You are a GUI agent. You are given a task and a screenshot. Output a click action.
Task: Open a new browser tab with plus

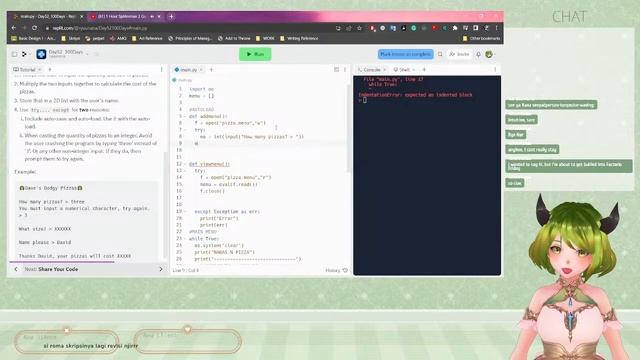(x=171, y=16)
